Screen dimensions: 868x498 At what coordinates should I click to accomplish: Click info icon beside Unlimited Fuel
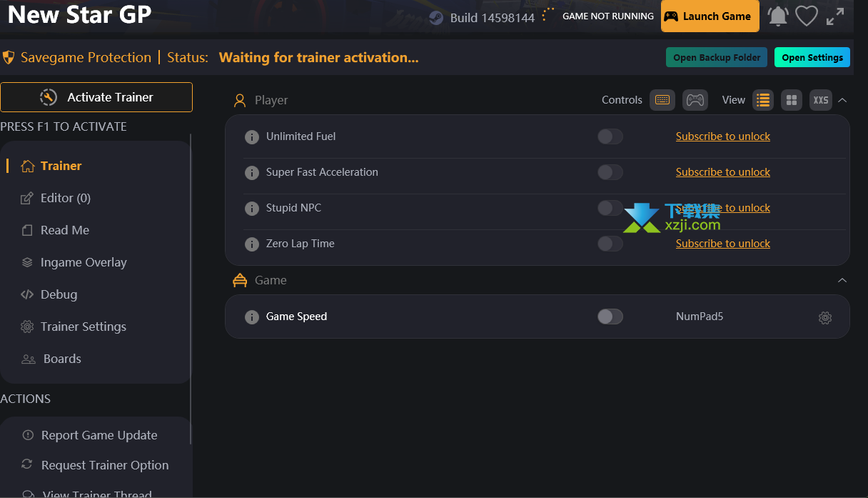point(251,137)
